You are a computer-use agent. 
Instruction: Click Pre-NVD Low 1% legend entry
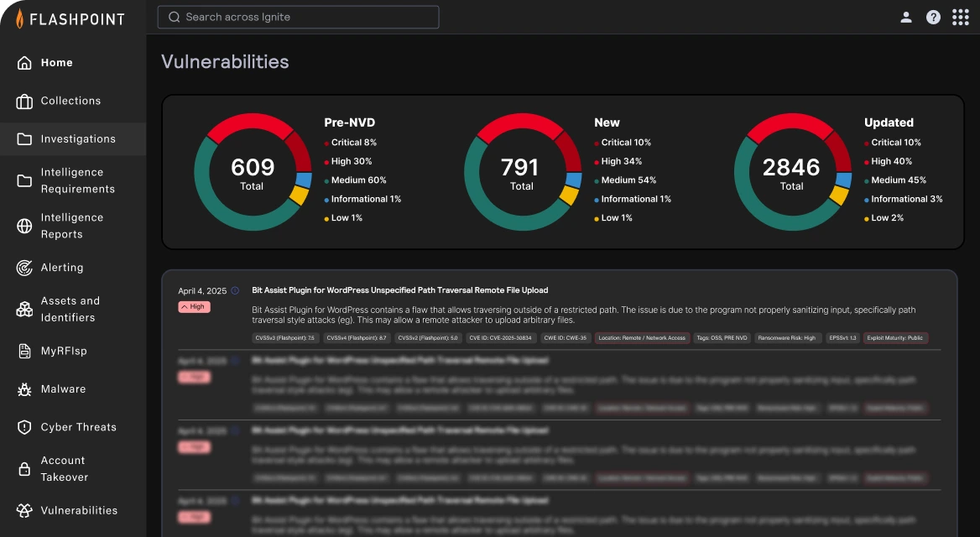click(x=343, y=217)
